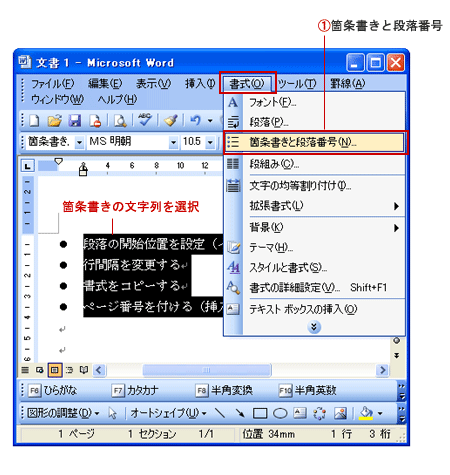Click the New blank document icon
The width and height of the screenshot is (450, 475).
[34, 121]
